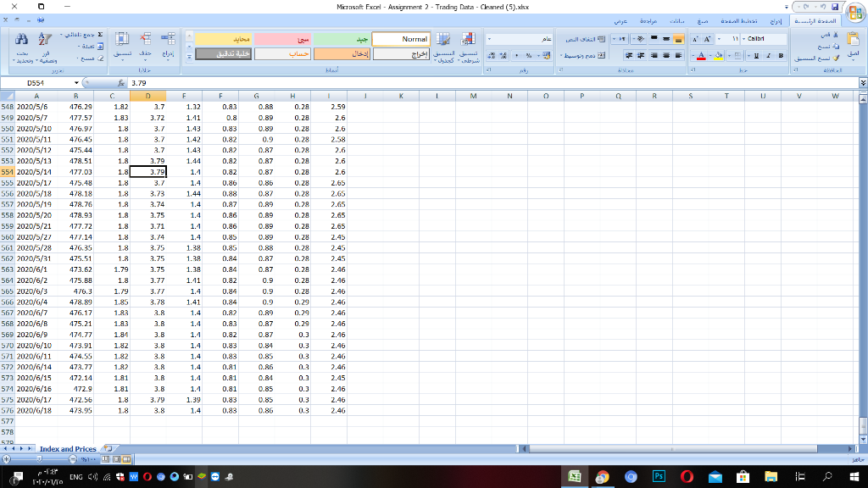Click the Cut scissors icon
The image size is (868, 488).
[x=835, y=35]
